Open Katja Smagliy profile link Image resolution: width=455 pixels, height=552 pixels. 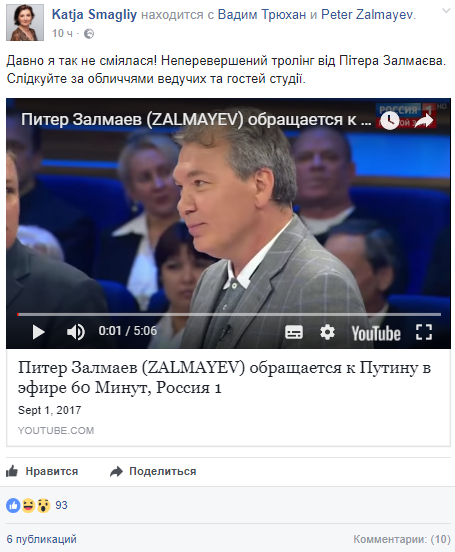[94, 14]
